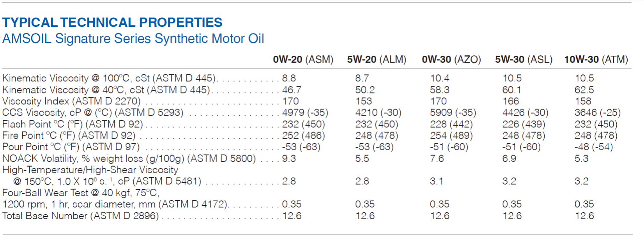Click the Flash Point row label
The image size is (644, 241).
(x=73, y=124)
